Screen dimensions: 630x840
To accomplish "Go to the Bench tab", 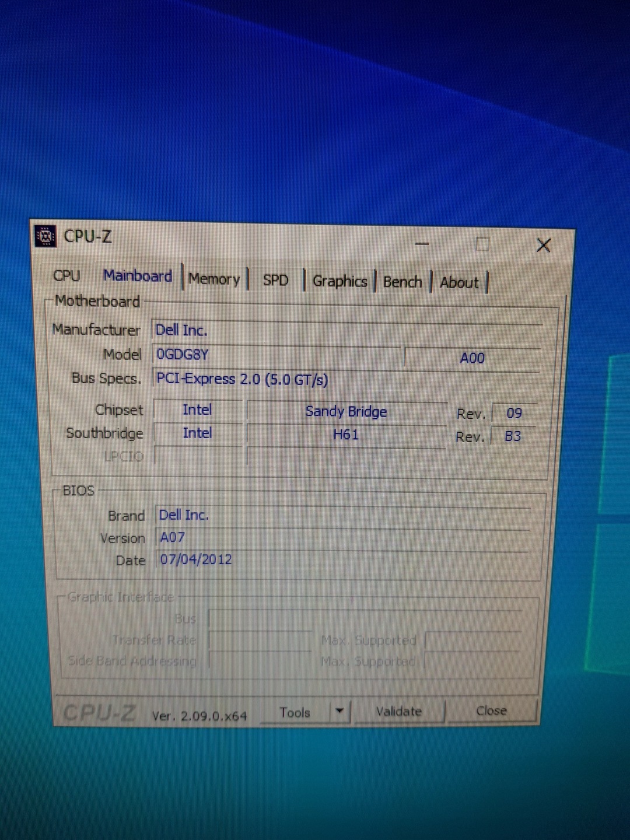I will point(402,282).
